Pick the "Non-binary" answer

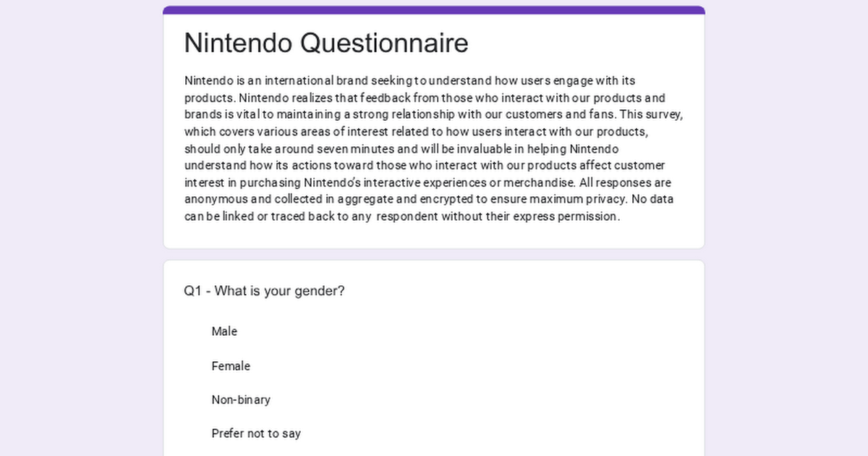point(241,400)
